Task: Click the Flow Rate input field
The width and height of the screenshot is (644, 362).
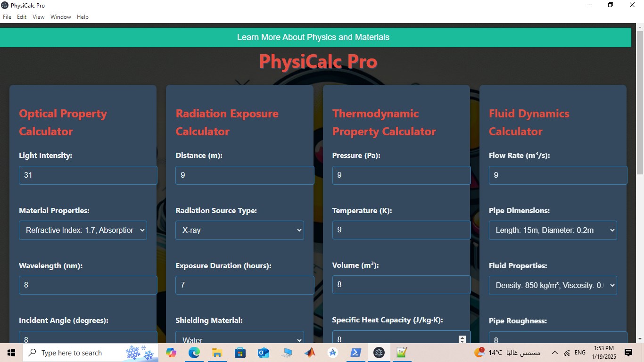Action: coord(558,175)
